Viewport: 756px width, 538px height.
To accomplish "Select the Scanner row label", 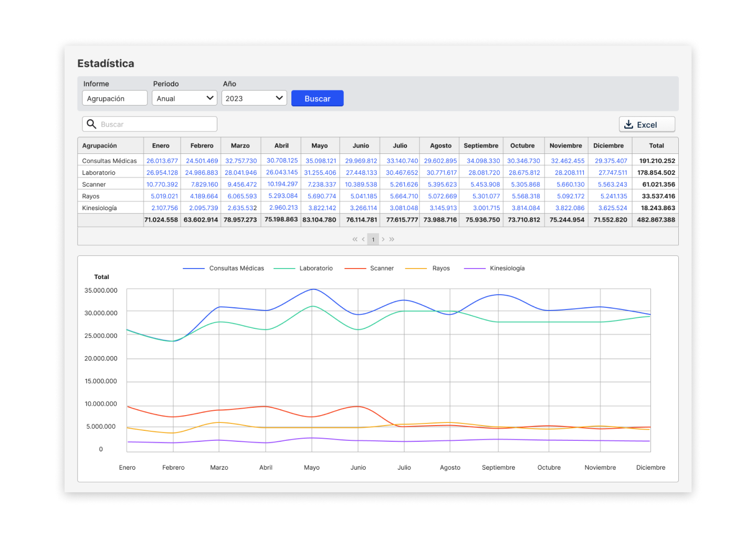I will [x=94, y=184].
